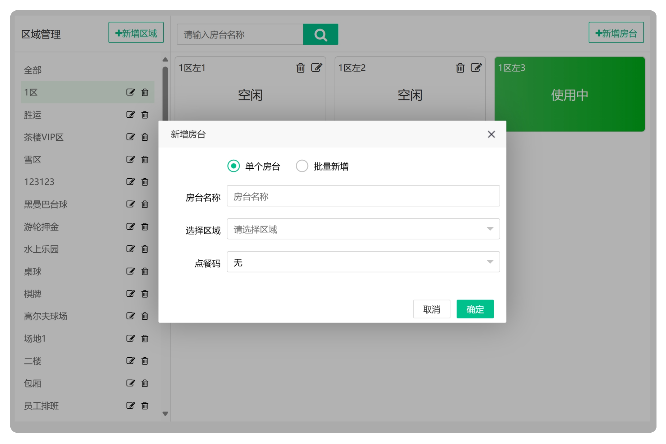Click the 新增区域 button
This screenshot has width=666, height=444.
(x=136, y=33)
